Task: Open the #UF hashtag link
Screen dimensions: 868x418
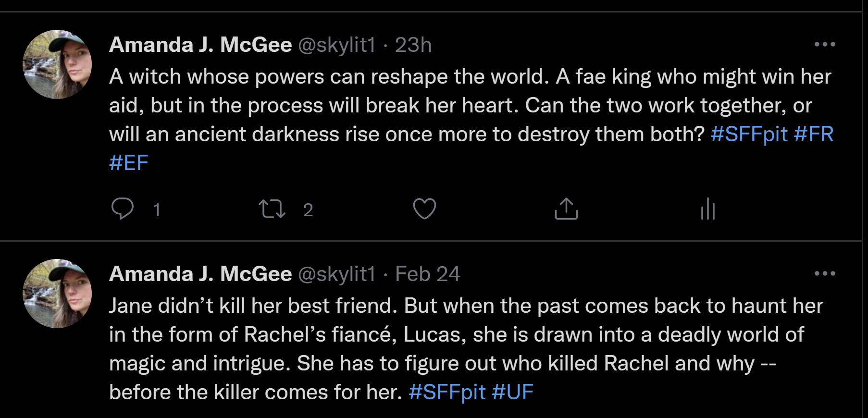Action: point(512,392)
